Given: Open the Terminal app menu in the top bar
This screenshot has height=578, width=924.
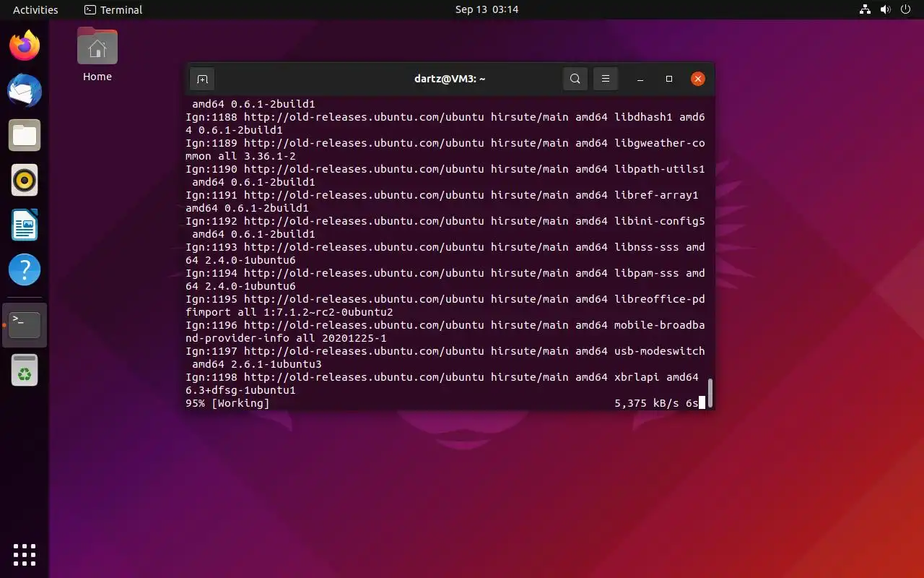Looking at the screenshot, I should 113,9.
